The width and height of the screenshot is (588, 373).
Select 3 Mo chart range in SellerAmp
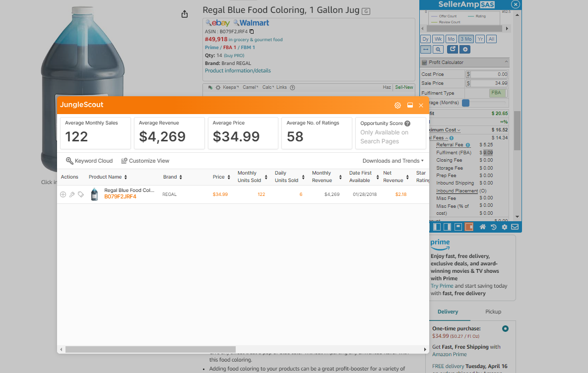tap(466, 39)
